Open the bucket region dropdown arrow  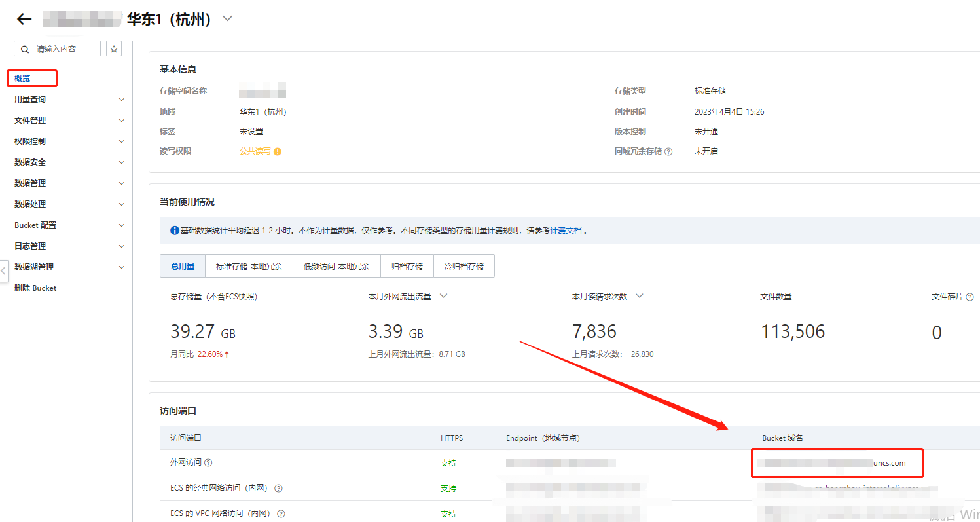tap(227, 19)
